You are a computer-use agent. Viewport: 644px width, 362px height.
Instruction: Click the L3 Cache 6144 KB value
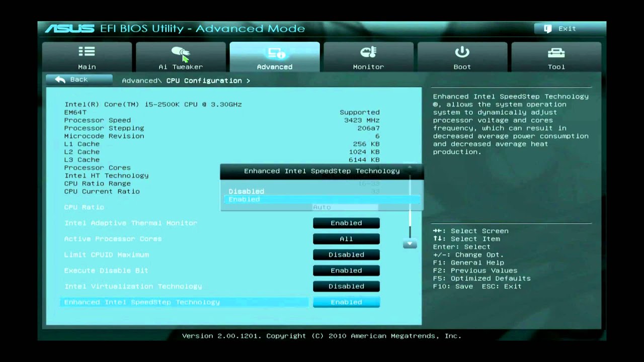[x=364, y=159]
